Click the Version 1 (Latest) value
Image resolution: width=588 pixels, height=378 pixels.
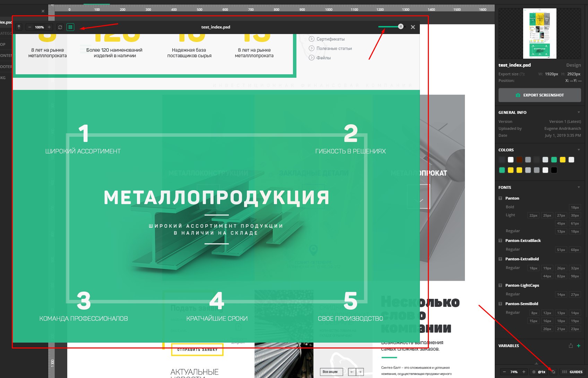[x=565, y=121]
